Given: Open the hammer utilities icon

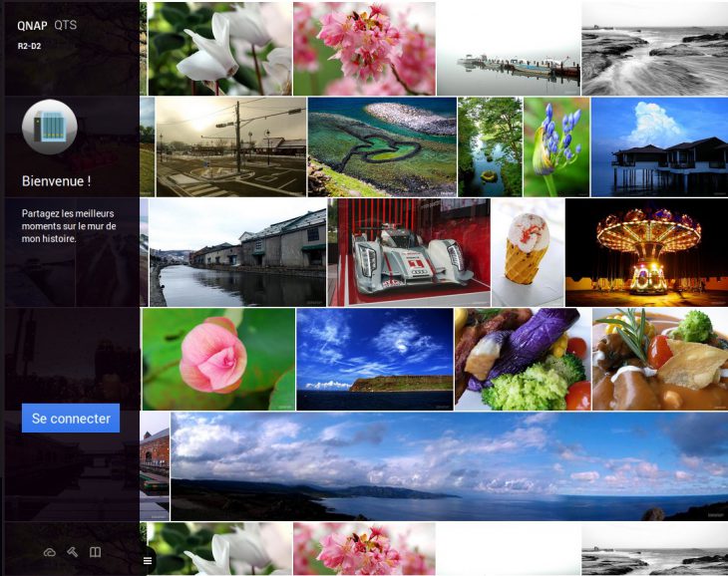Looking at the screenshot, I should tap(73, 551).
